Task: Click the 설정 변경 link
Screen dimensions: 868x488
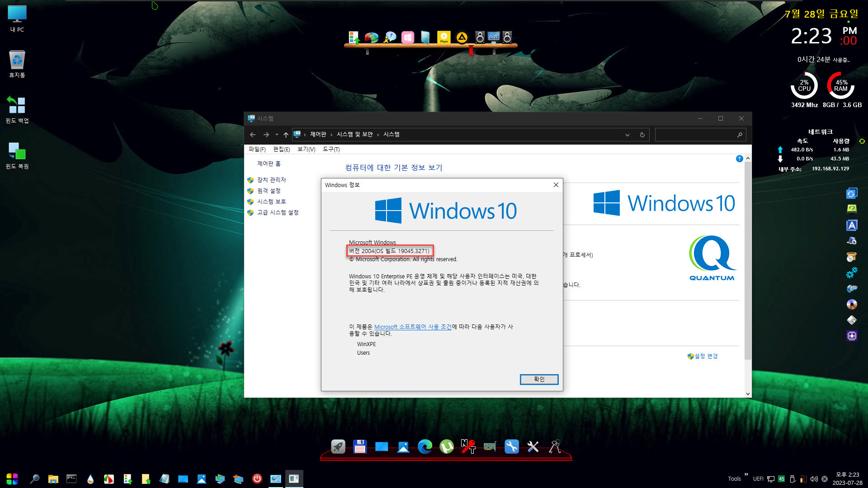Action: tap(706, 356)
